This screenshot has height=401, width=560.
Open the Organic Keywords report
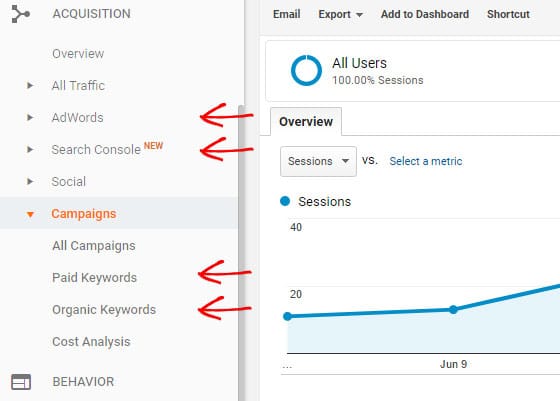104,310
